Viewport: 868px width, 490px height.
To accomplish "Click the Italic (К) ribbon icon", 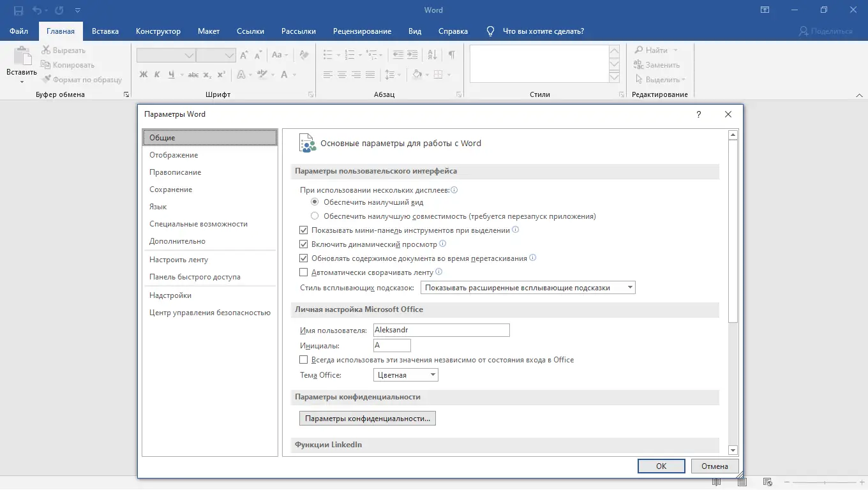I will (x=157, y=75).
